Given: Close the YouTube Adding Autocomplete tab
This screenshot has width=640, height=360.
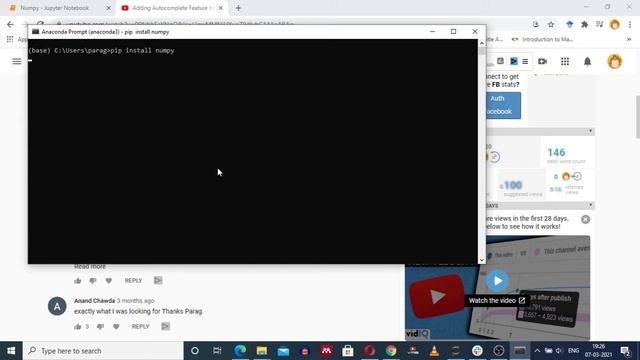Looking at the screenshot, I should 220,8.
